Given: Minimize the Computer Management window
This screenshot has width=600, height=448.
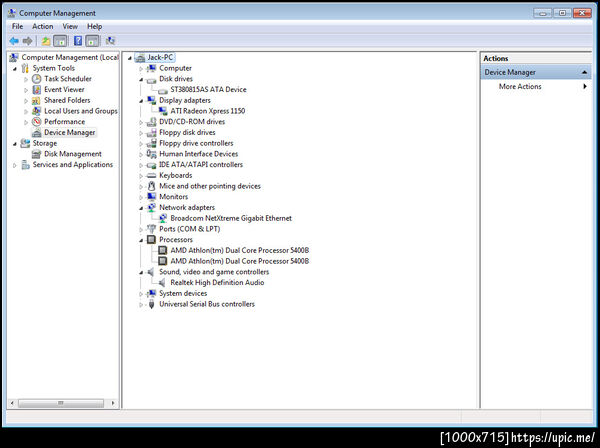Looking at the screenshot, I should 543,13.
